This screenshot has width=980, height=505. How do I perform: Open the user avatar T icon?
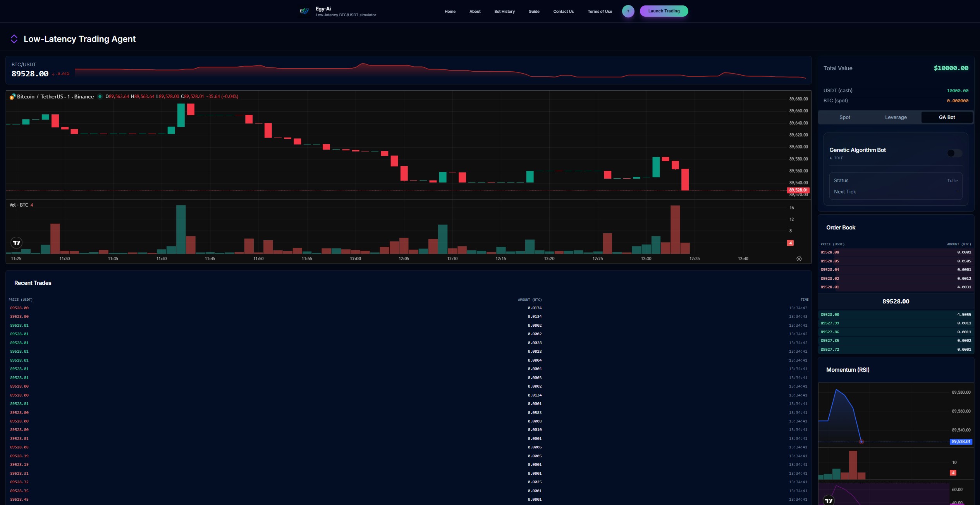(628, 11)
